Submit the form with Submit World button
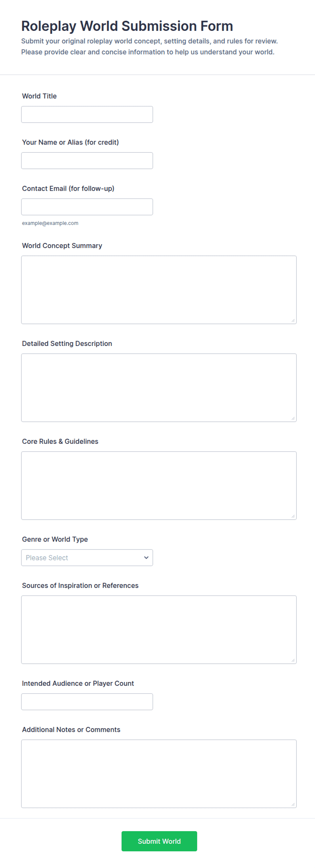315x868 pixels. click(x=159, y=841)
